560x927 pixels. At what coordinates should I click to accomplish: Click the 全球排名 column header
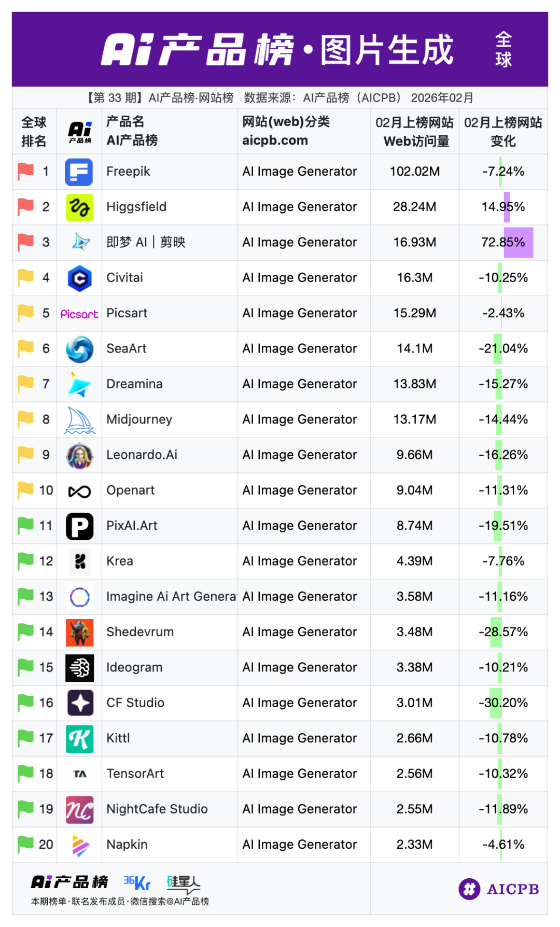coord(34,132)
